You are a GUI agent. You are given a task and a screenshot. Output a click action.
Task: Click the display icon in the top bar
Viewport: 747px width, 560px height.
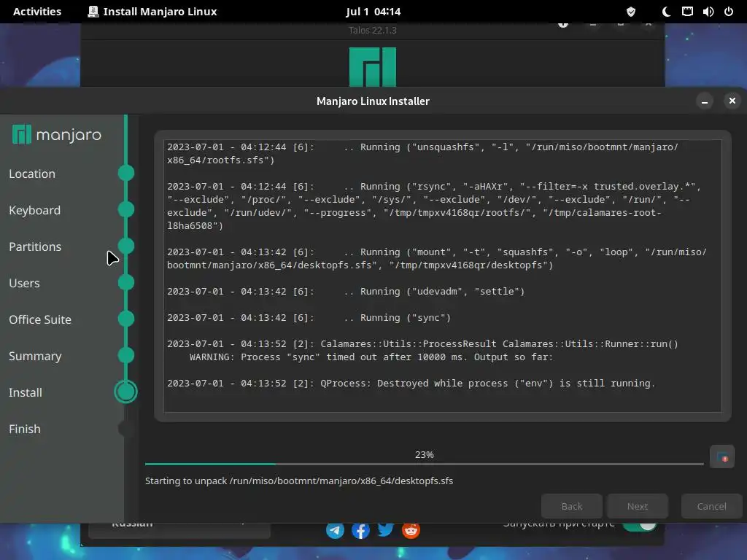tap(687, 12)
